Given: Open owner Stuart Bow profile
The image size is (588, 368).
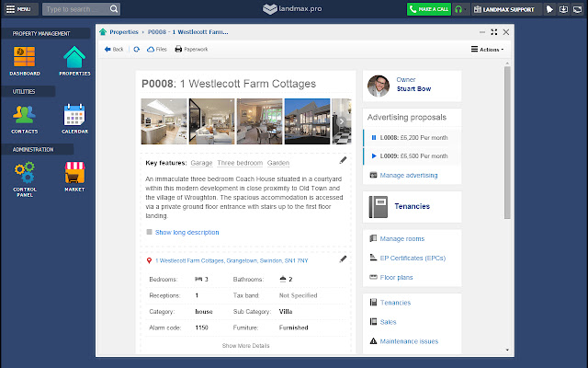Looking at the screenshot, I should (x=413, y=88).
